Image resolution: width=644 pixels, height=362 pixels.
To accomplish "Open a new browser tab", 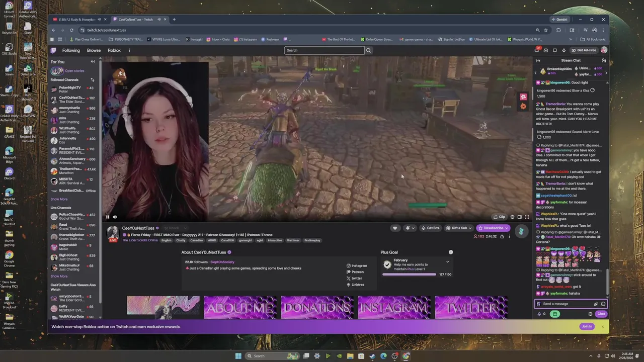I will tap(174, 20).
